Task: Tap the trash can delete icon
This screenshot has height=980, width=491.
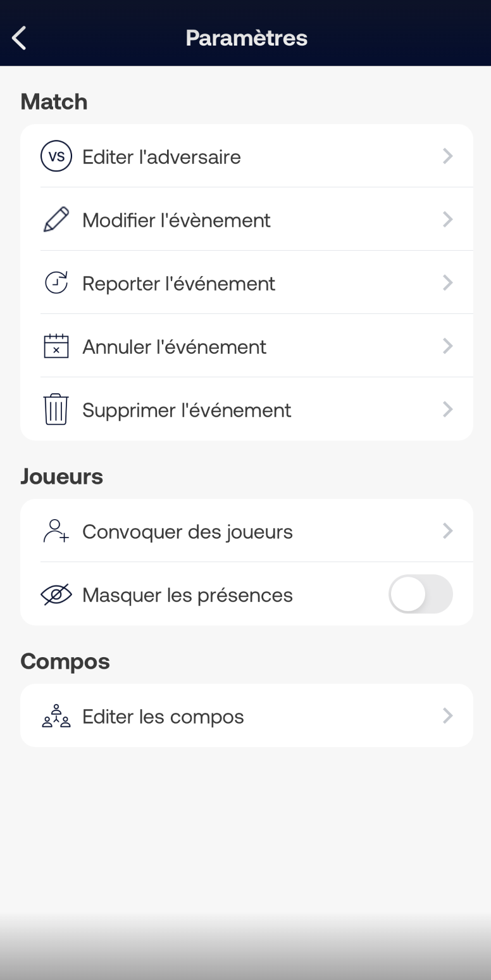Action: click(x=56, y=409)
